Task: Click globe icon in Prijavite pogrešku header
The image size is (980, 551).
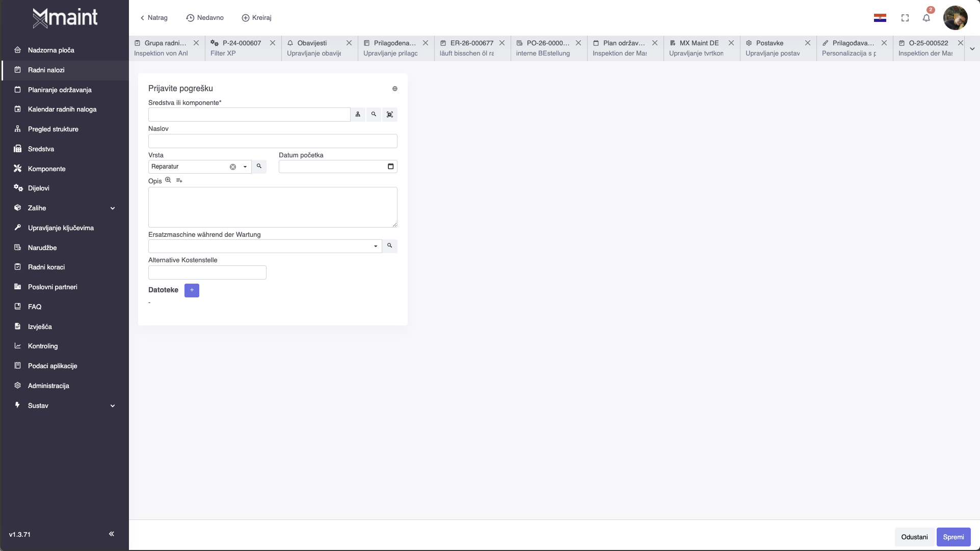Action: pos(394,89)
